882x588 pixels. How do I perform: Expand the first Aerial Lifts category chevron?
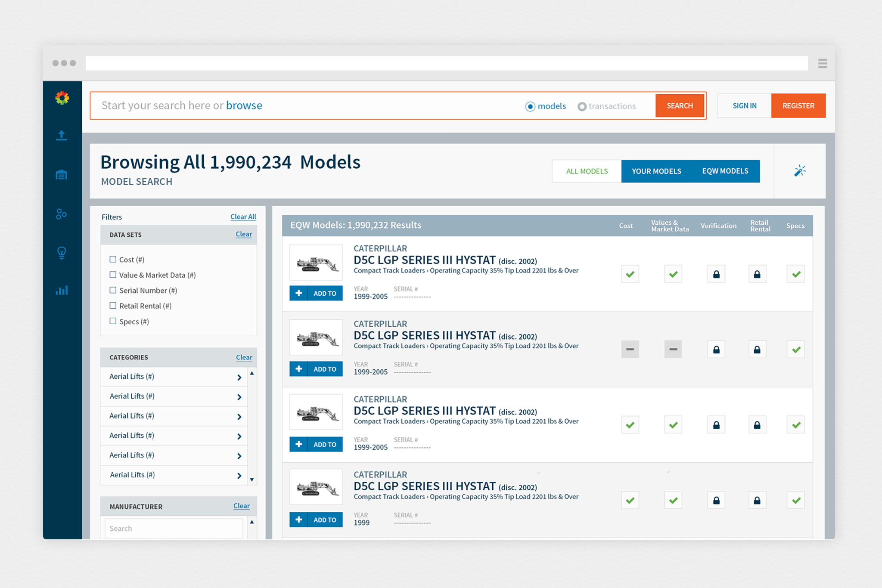pyautogui.click(x=239, y=378)
